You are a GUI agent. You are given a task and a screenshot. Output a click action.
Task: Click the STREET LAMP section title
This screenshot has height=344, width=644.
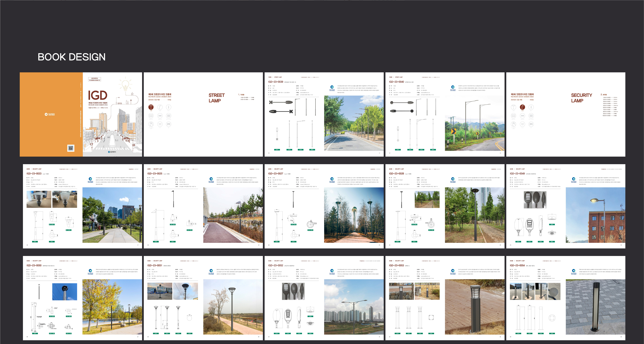pos(217,98)
